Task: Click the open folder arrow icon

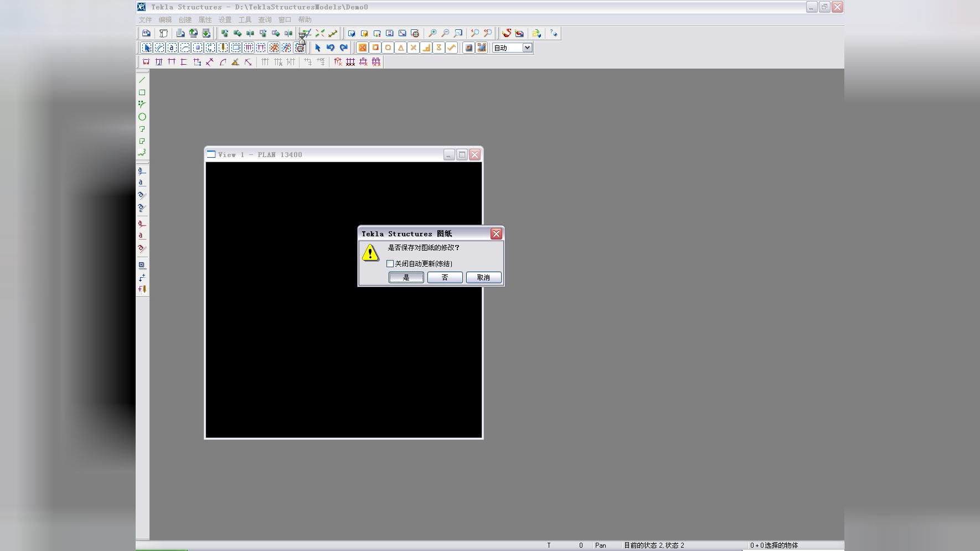Action: click(537, 33)
